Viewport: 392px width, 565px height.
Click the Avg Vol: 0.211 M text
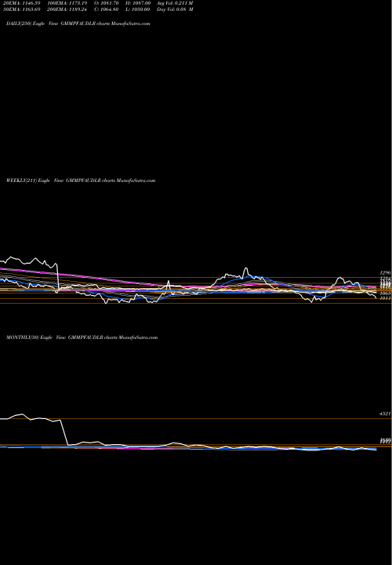(x=175, y=3)
